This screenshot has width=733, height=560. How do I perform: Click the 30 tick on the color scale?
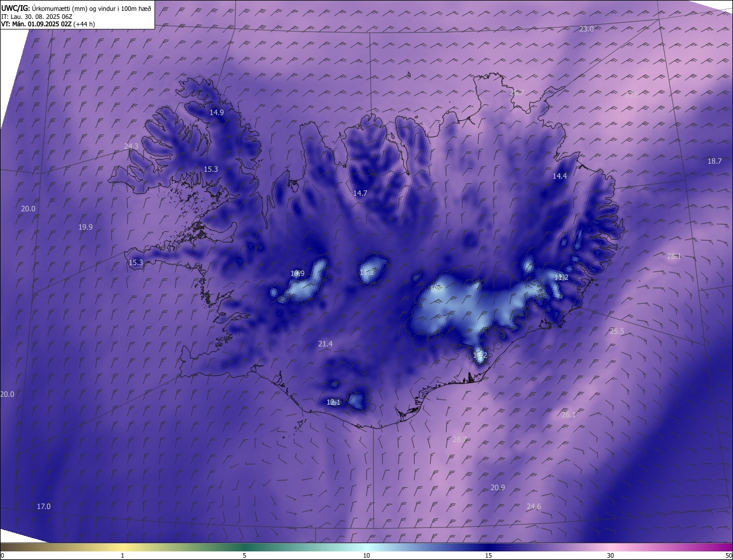pos(610,556)
